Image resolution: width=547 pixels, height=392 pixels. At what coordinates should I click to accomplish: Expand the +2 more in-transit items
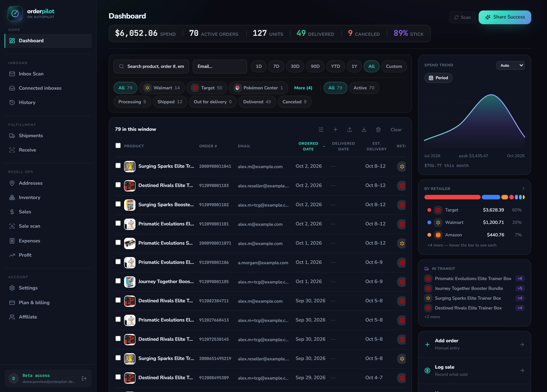click(432, 317)
